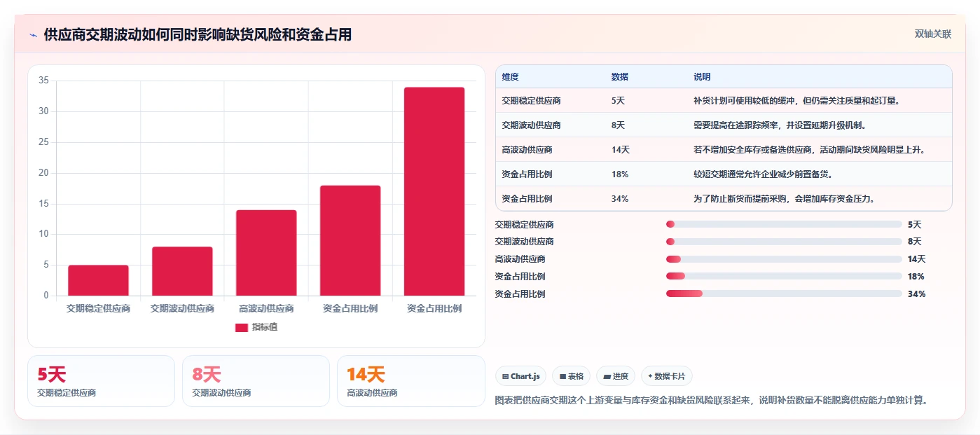This screenshot has height=435, width=980.
Task: Select the 数据卡片 chip
Action: 666,376
